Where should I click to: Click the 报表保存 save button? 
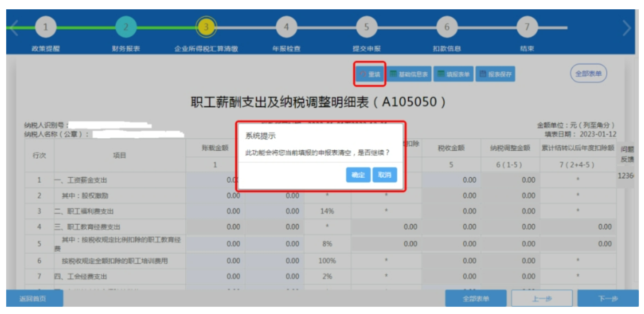[x=495, y=74]
